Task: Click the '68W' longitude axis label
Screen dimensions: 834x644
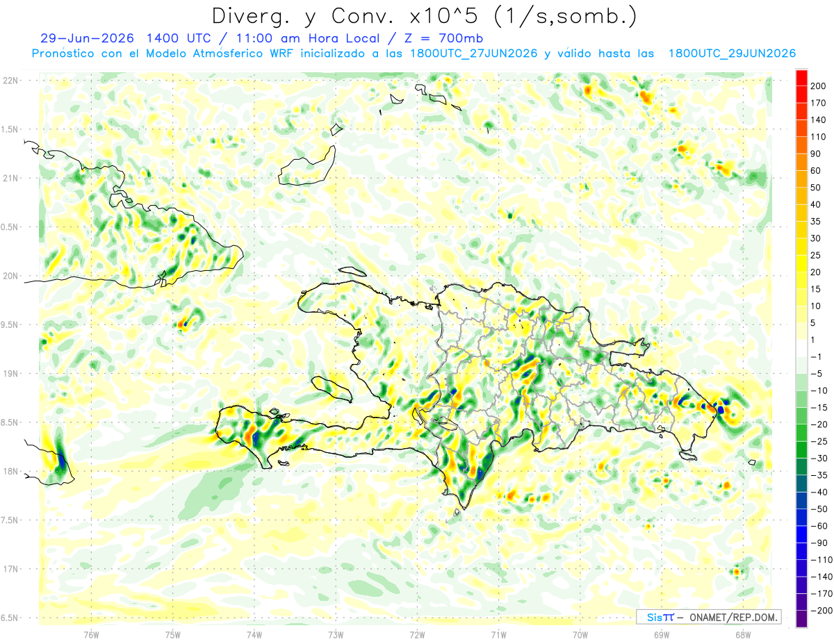Action: click(743, 634)
